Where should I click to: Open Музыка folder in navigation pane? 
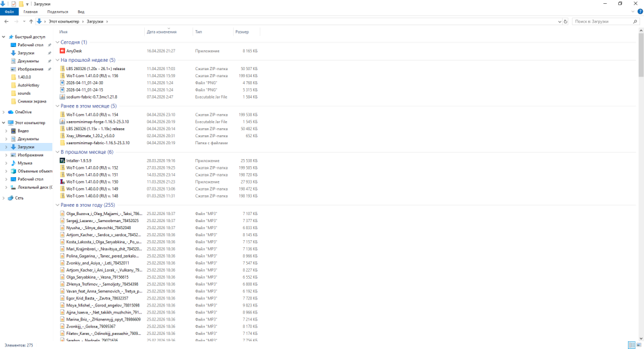24,163
